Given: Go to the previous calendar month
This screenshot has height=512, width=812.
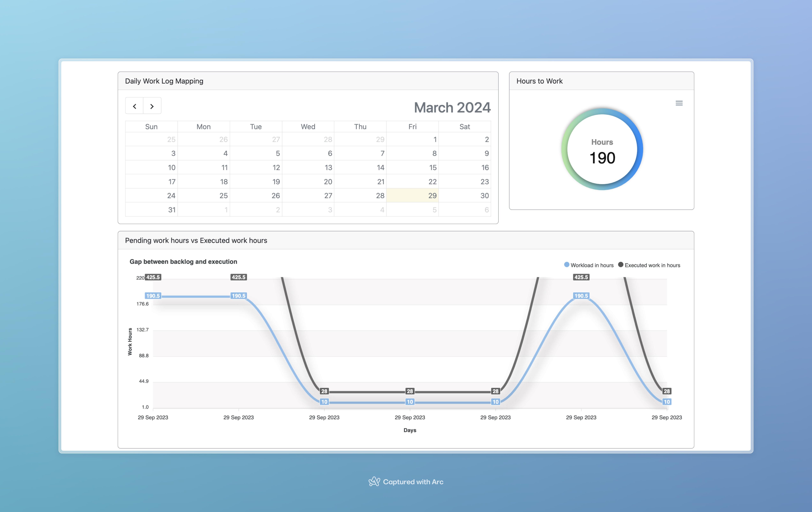Looking at the screenshot, I should click(x=134, y=106).
